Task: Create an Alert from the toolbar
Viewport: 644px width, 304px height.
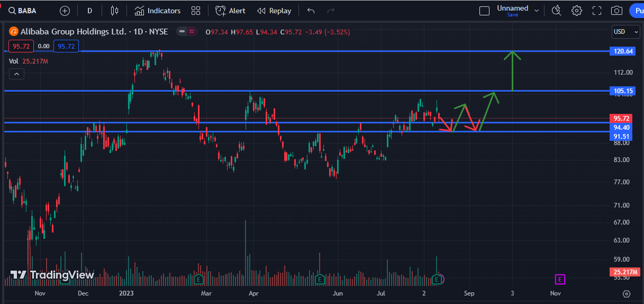Action: tap(231, 11)
